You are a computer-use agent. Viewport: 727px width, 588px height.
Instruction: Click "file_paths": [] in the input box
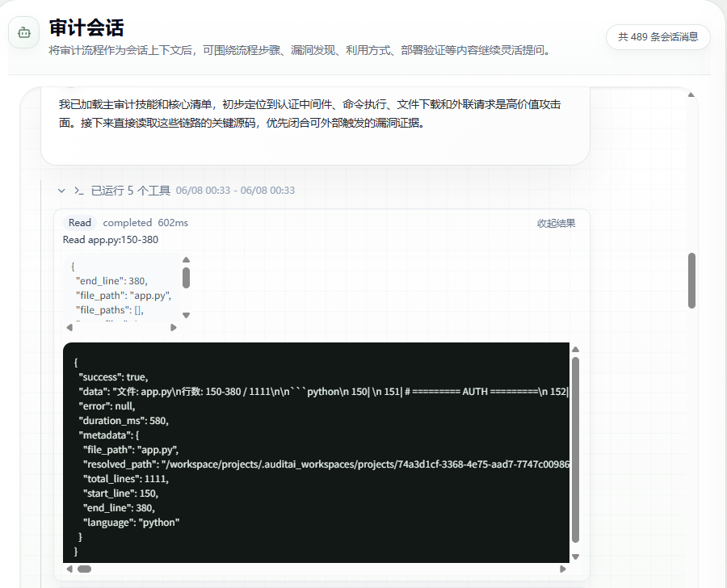pyautogui.click(x=110, y=310)
